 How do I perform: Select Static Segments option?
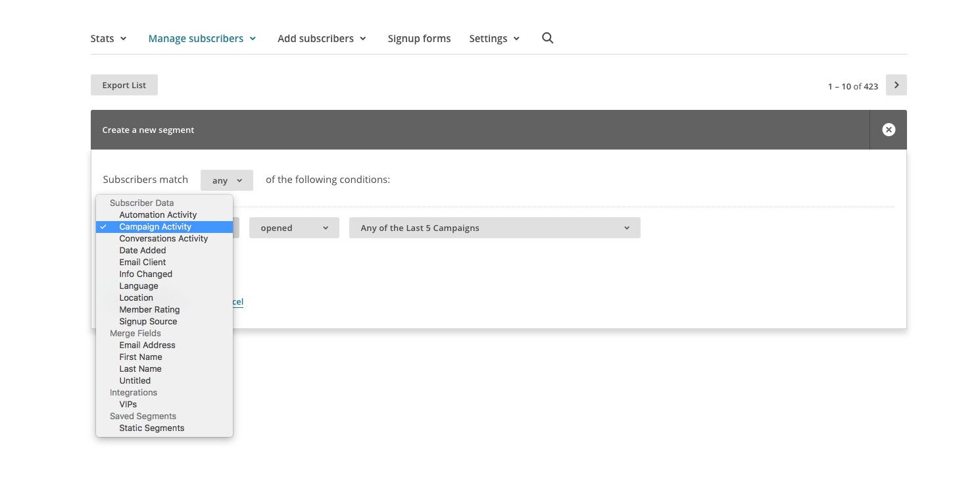pos(151,428)
